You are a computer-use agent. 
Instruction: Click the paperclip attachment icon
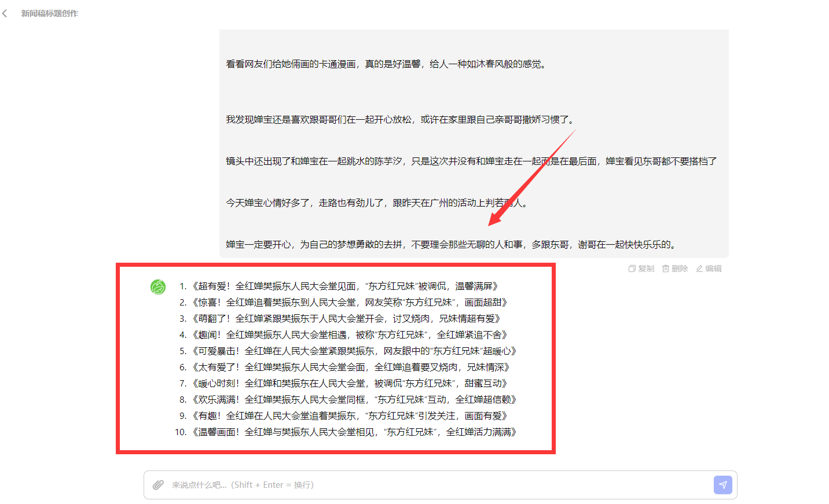(x=158, y=485)
